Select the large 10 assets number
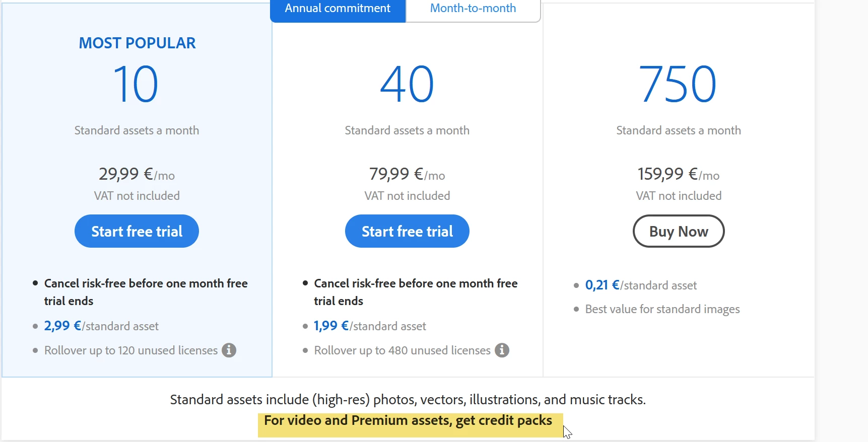 pos(136,84)
